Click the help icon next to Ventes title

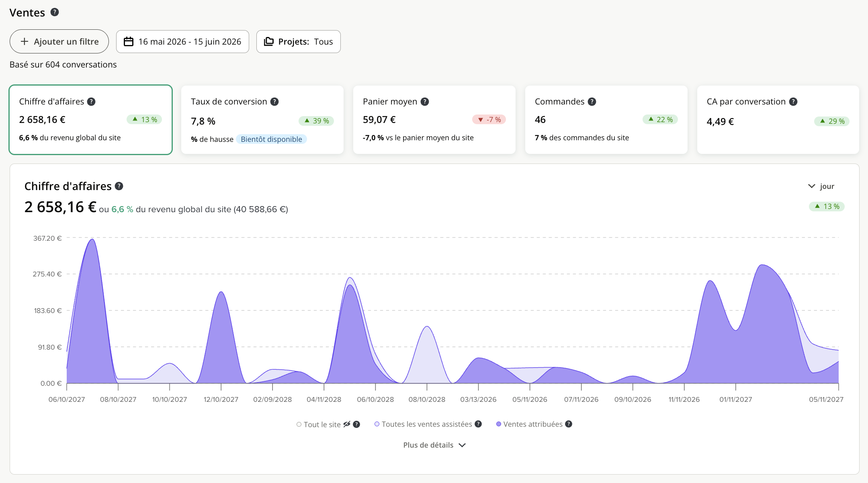[x=55, y=12]
